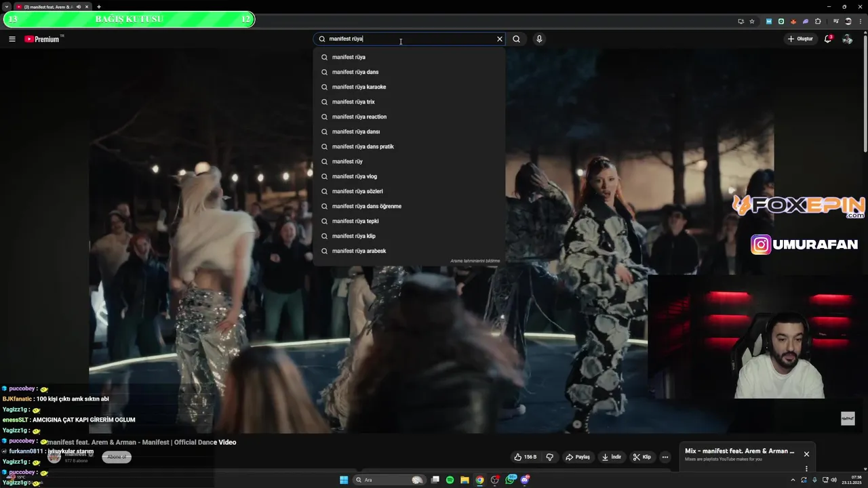Open Chrome extensions puzzle icon
The height and width of the screenshot is (488, 868).
click(x=818, y=21)
